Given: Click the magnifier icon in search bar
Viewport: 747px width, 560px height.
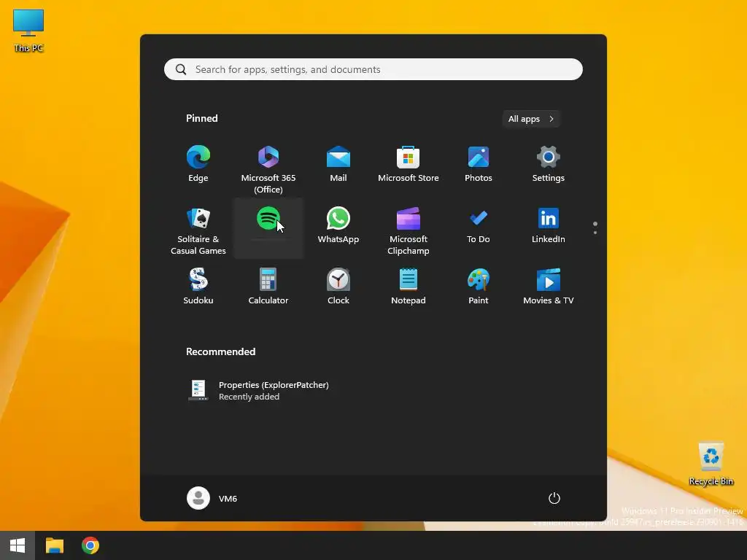Looking at the screenshot, I should (181, 69).
